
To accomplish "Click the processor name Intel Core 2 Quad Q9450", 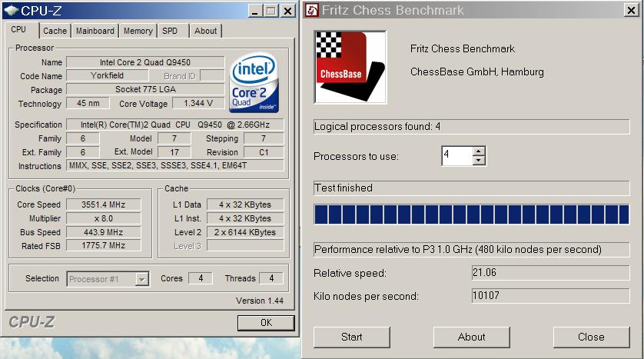I will (145, 62).
